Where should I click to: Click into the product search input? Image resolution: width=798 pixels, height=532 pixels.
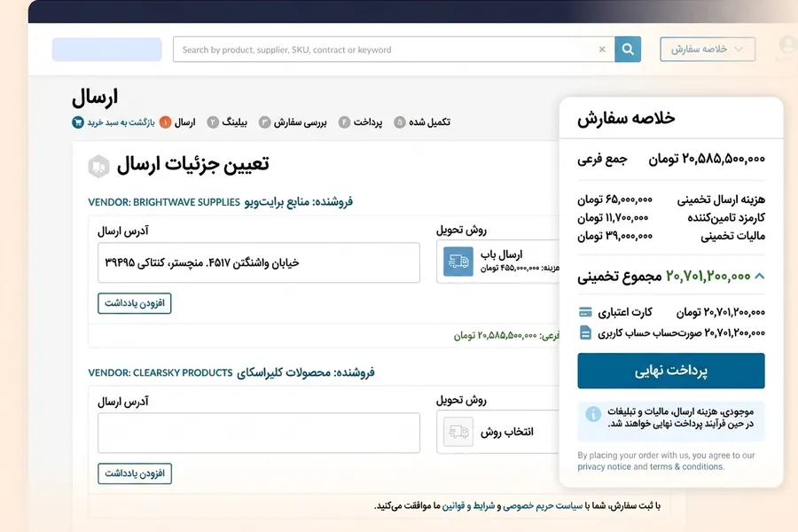tap(387, 50)
